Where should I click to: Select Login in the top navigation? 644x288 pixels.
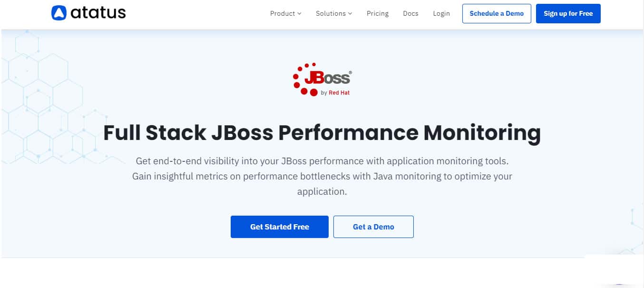[441, 13]
